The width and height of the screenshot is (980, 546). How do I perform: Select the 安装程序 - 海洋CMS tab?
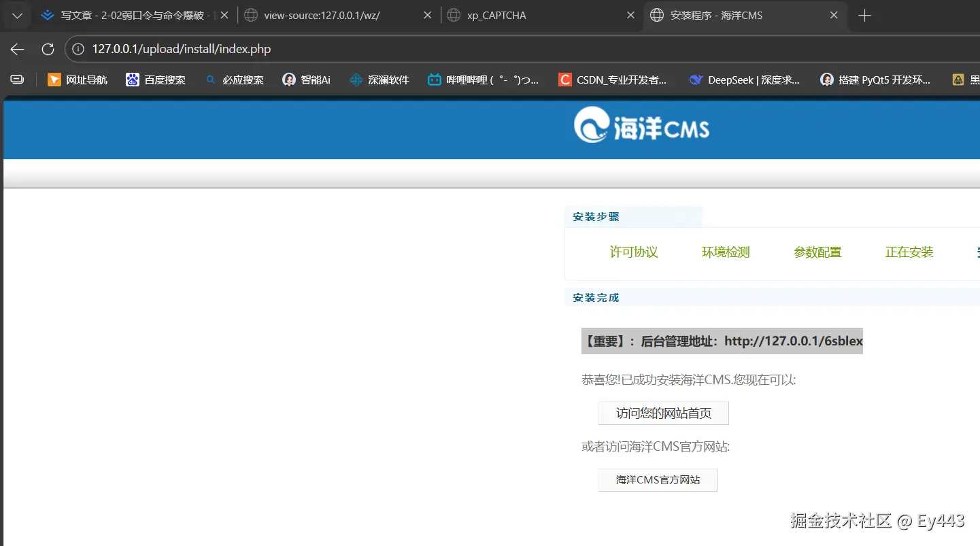(744, 16)
